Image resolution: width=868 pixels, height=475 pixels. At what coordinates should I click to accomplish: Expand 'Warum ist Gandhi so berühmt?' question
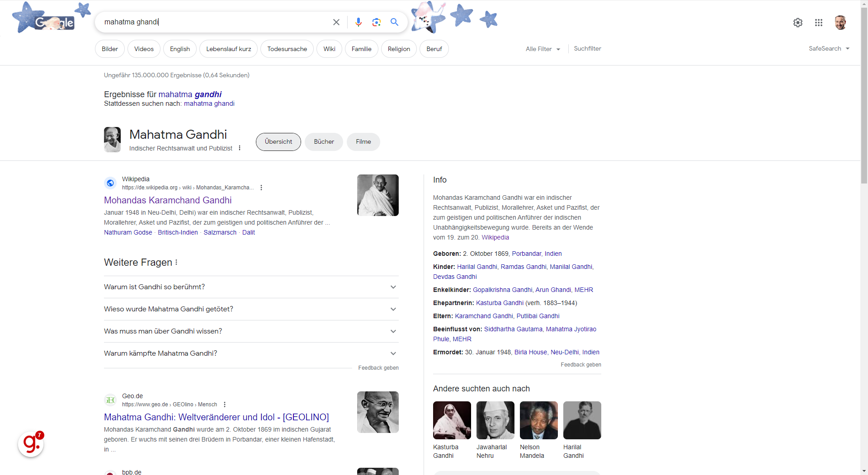pyautogui.click(x=251, y=287)
